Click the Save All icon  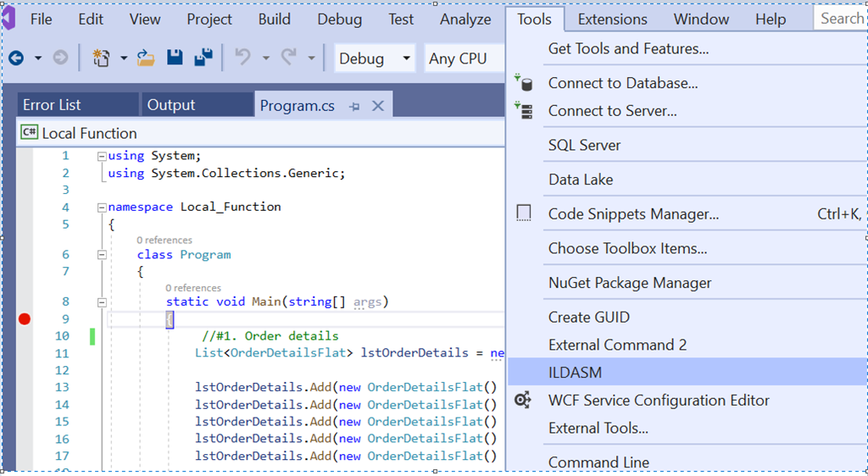(x=203, y=58)
